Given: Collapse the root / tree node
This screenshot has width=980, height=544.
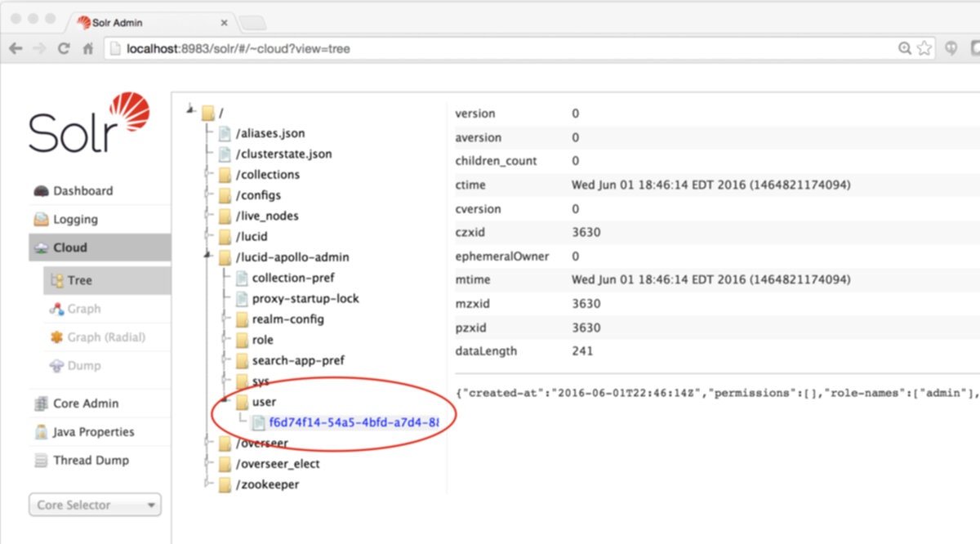Looking at the screenshot, I should point(191,109).
